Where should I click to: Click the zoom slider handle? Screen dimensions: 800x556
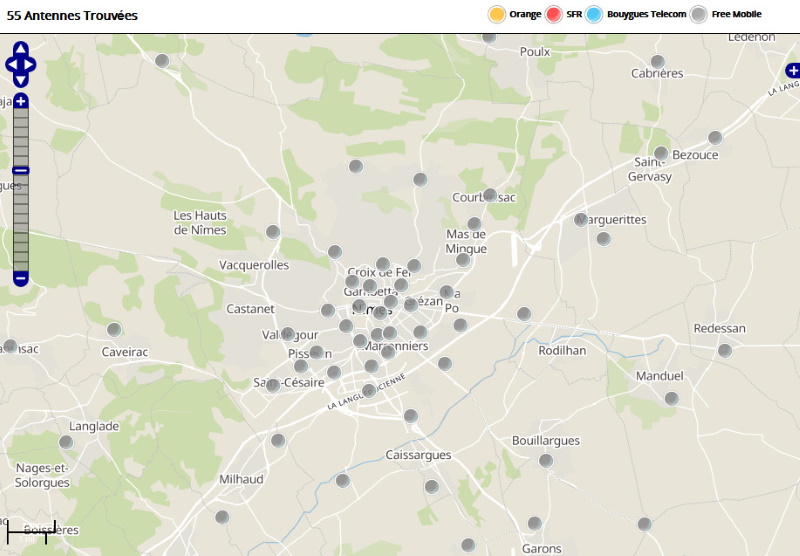20,170
